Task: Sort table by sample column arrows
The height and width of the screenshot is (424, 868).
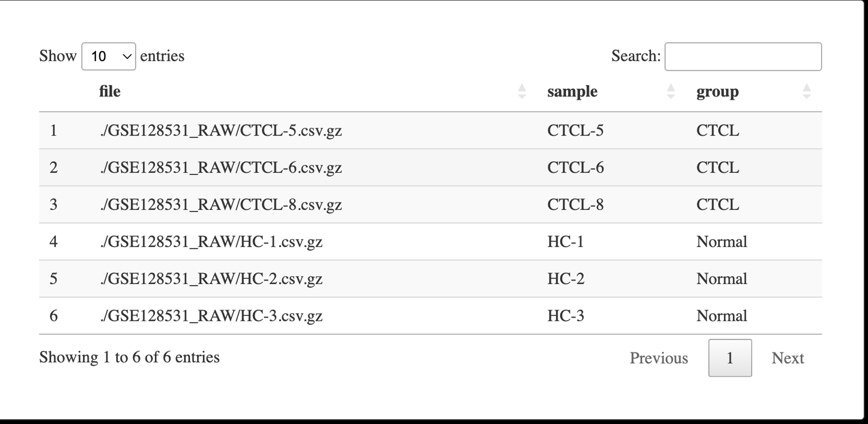Action: pyautogui.click(x=671, y=91)
